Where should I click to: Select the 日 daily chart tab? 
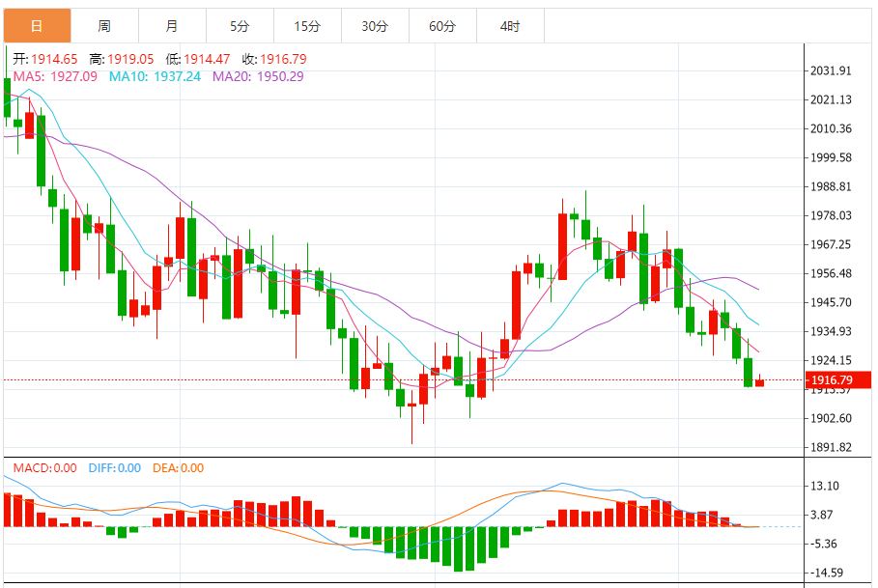coord(37,26)
